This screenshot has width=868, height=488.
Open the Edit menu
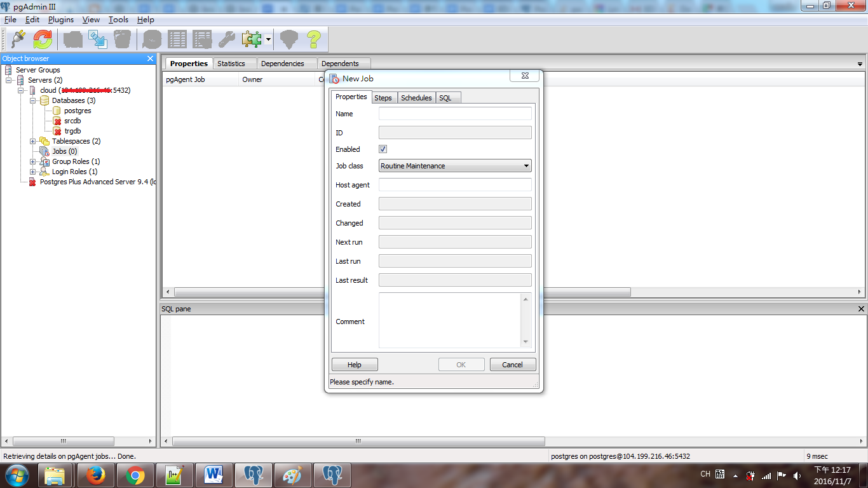tap(32, 20)
